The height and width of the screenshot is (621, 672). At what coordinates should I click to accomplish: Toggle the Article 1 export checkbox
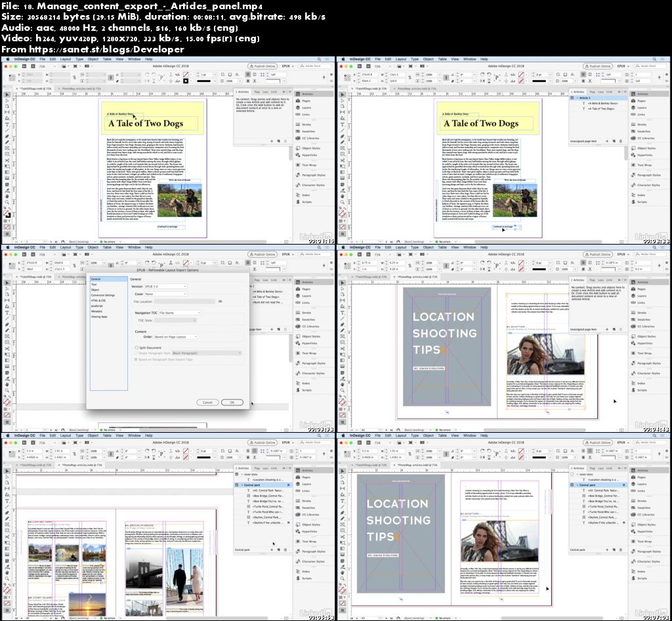pos(572,98)
